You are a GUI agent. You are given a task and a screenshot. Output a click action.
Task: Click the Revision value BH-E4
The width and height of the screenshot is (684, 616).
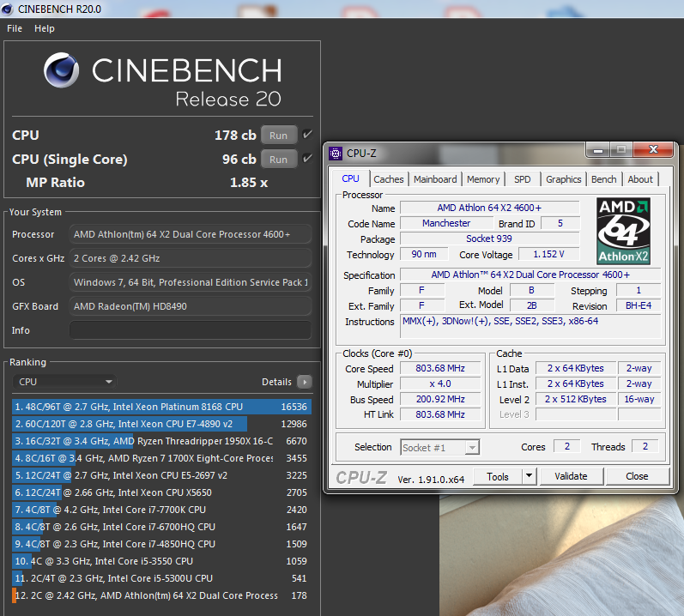click(x=639, y=305)
